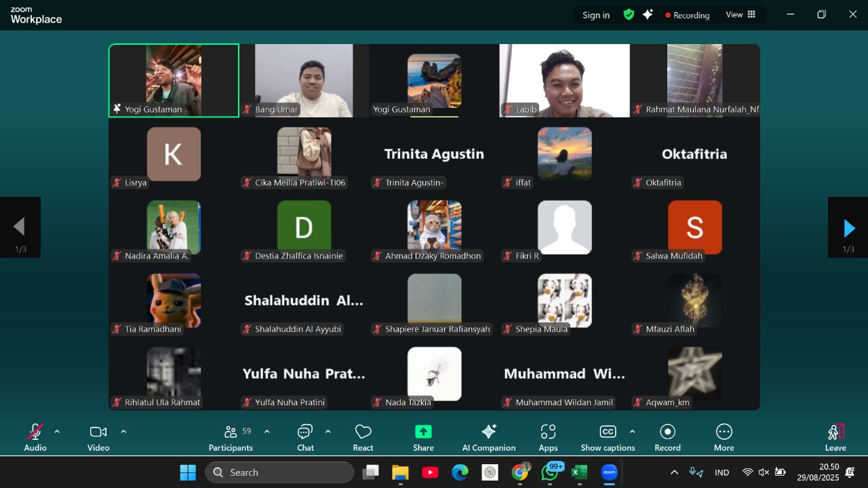Click the Record button
The height and width of the screenshot is (488, 868).
pyautogui.click(x=667, y=437)
